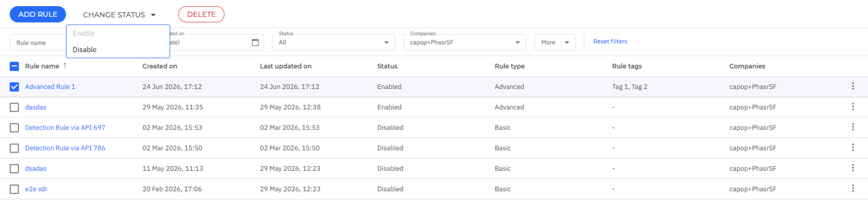Viewport: 868px width, 200px height.
Task: Open the Companies filter dropdown
Action: (465, 42)
